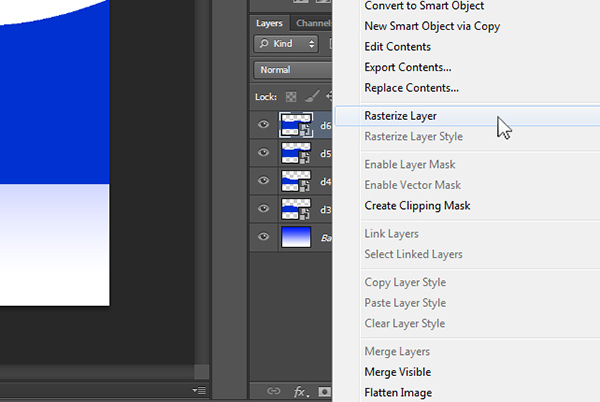Open the Kind filter dropdown
Screen dimensions: 600x402
[x=285, y=44]
